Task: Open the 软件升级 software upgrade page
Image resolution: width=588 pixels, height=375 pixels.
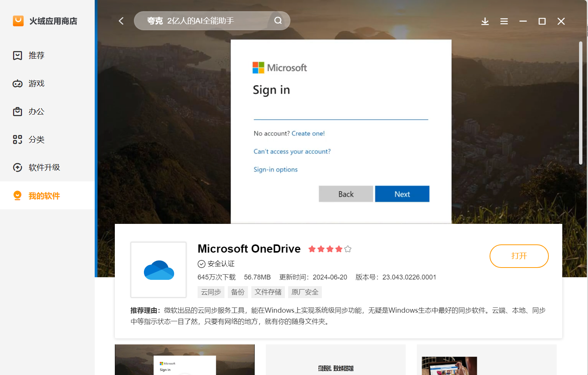Action: pyautogui.click(x=47, y=168)
